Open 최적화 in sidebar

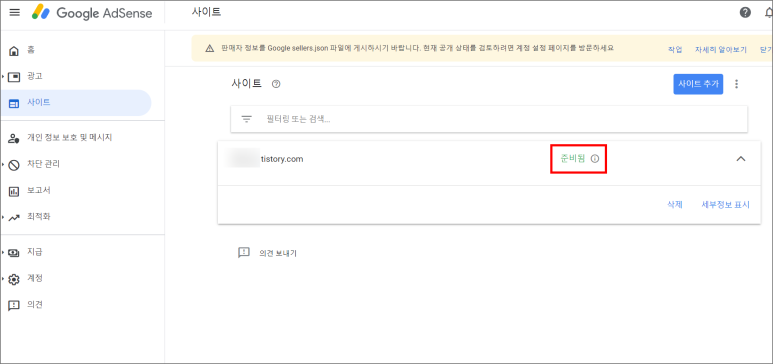coord(38,217)
